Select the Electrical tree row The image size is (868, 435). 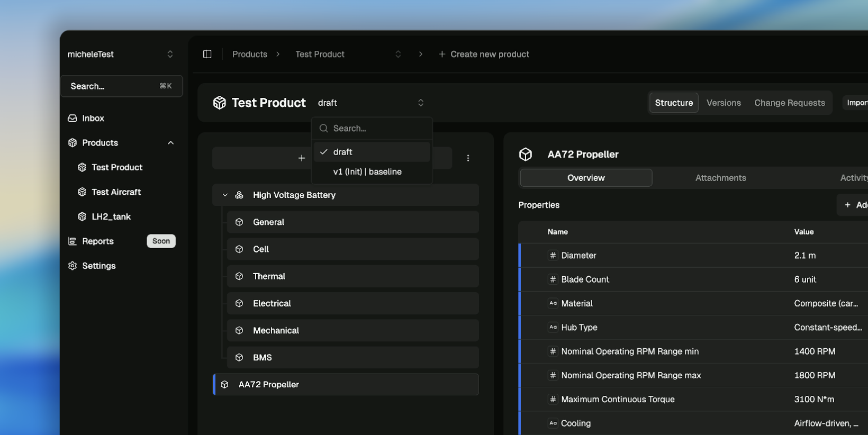tap(353, 303)
